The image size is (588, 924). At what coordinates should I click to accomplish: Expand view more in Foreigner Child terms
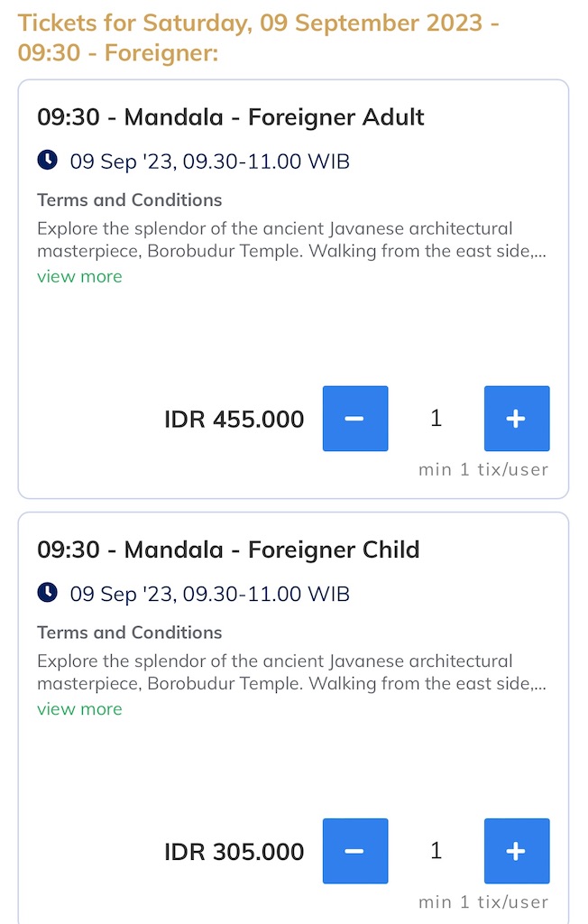[79, 709]
